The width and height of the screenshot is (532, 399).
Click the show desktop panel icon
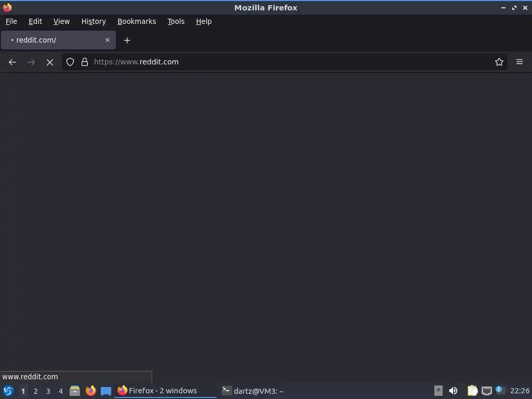tap(106, 391)
